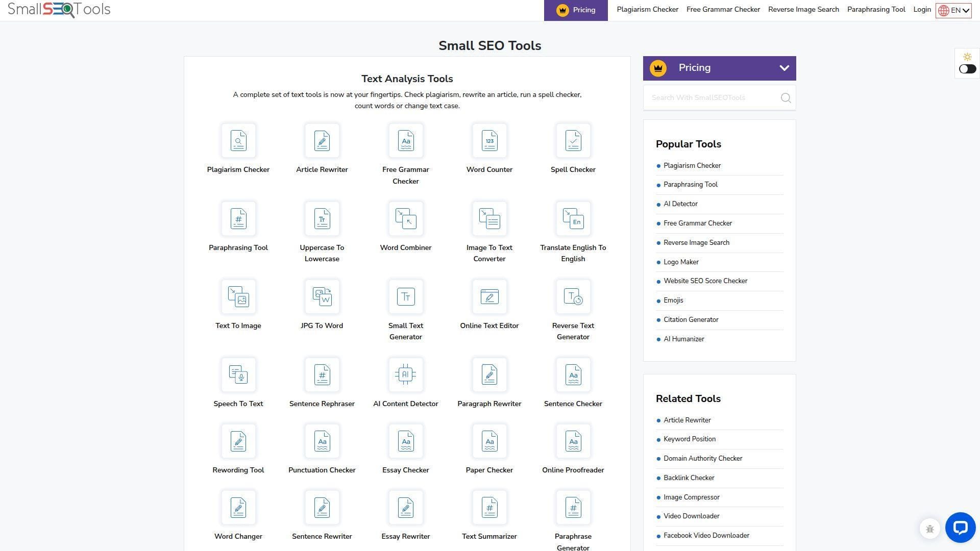980x551 pixels.
Task: Open the Word Counter tool
Action: (x=489, y=141)
